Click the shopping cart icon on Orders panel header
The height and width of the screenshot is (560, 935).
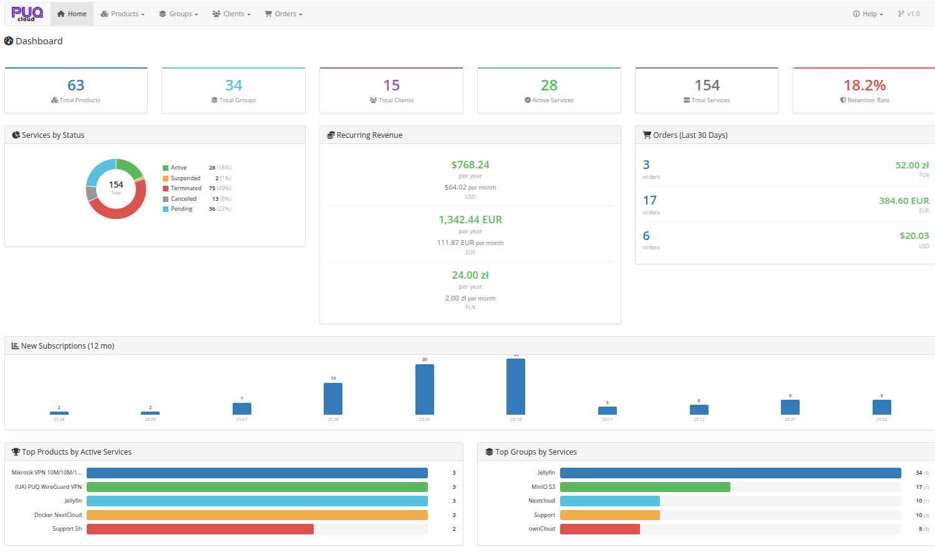[647, 135]
